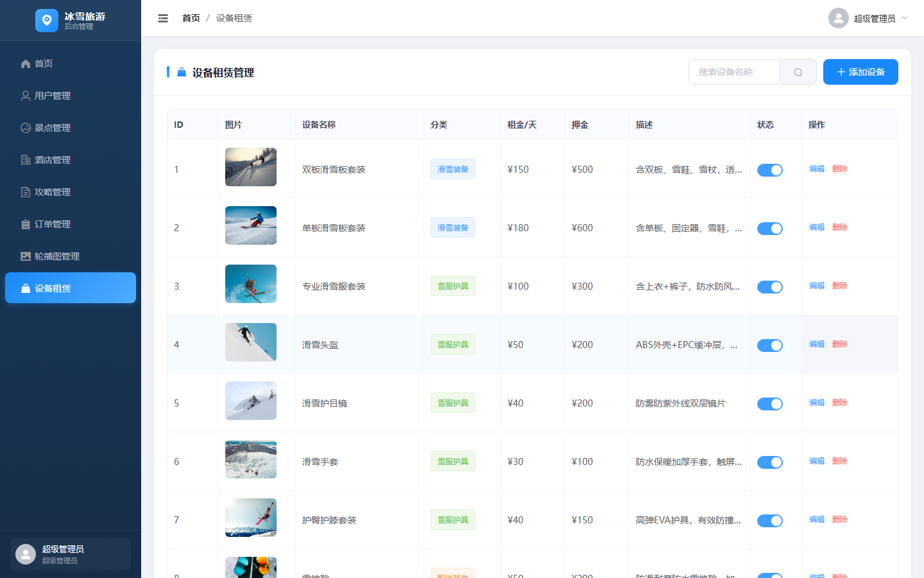Click the 冰雪旅游 location pin logo

click(47, 21)
